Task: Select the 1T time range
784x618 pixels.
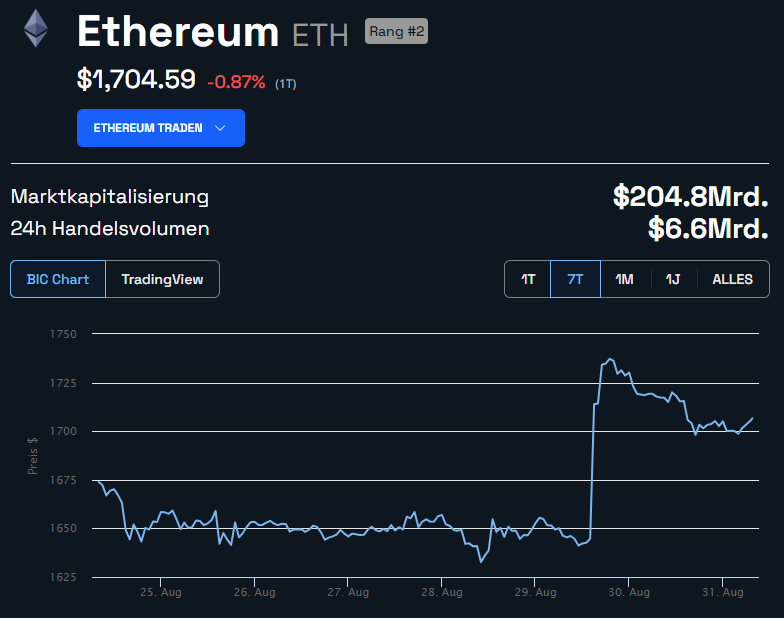Action: pos(528,279)
